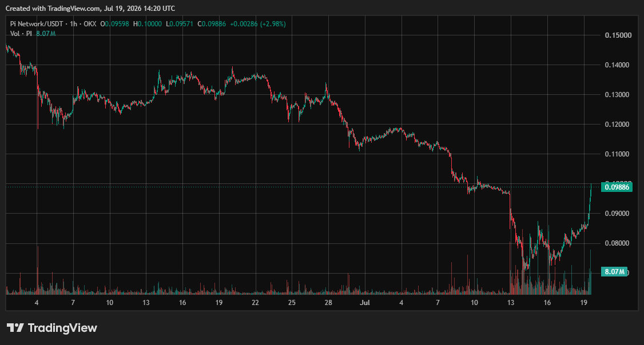This screenshot has height=345, width=644.
Task: Click the 0.15000 price axis label
Action: pyautogui.click(x=618, y=35)
